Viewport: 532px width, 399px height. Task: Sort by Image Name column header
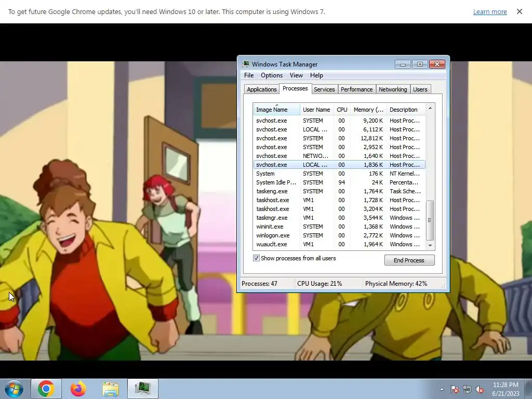pos(276,110)
